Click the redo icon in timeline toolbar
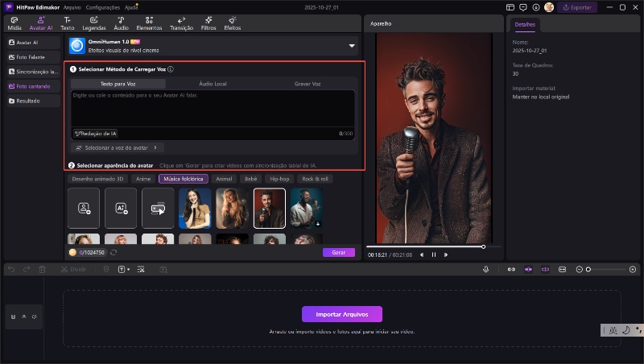Viewport: 644px width, 364px height. 27,270
